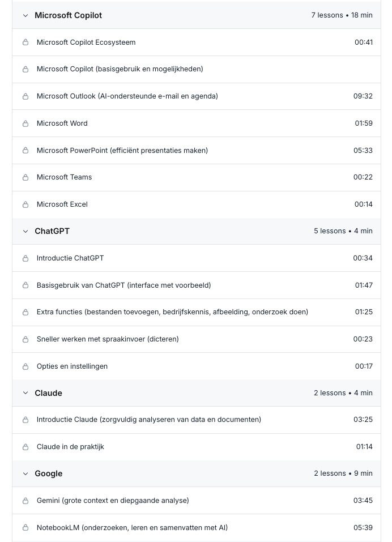Screen dimensions: 392x542
Task: Open the Extra functies lesson
Action: (x=172, y=312)
